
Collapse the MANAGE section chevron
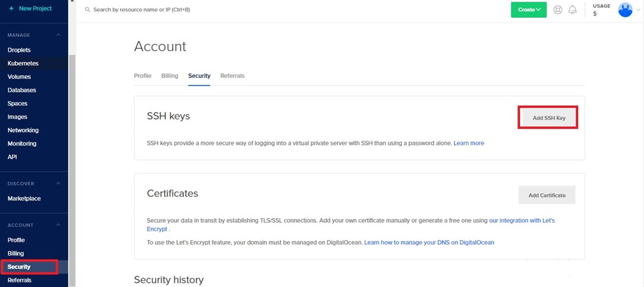tap(58, 35)
